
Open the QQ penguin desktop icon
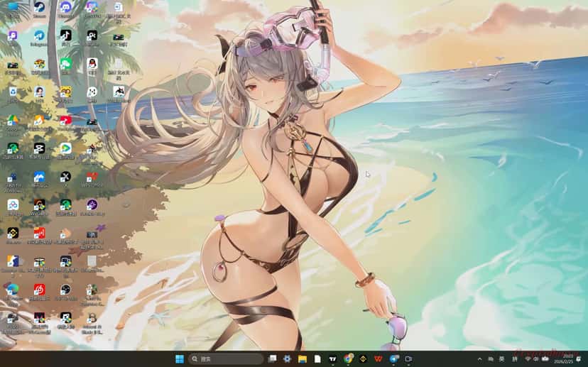click(x=92, y=64)
